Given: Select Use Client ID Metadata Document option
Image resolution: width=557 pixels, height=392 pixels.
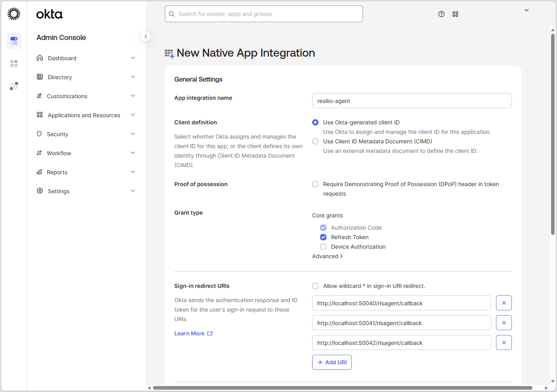Looking at the screenshot, I should point(315,141).
